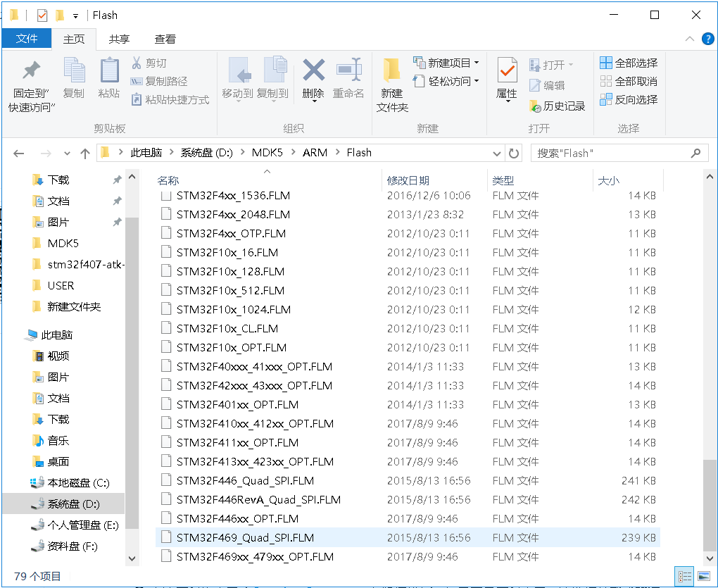Open the New item dropdown

pos(477,62)
